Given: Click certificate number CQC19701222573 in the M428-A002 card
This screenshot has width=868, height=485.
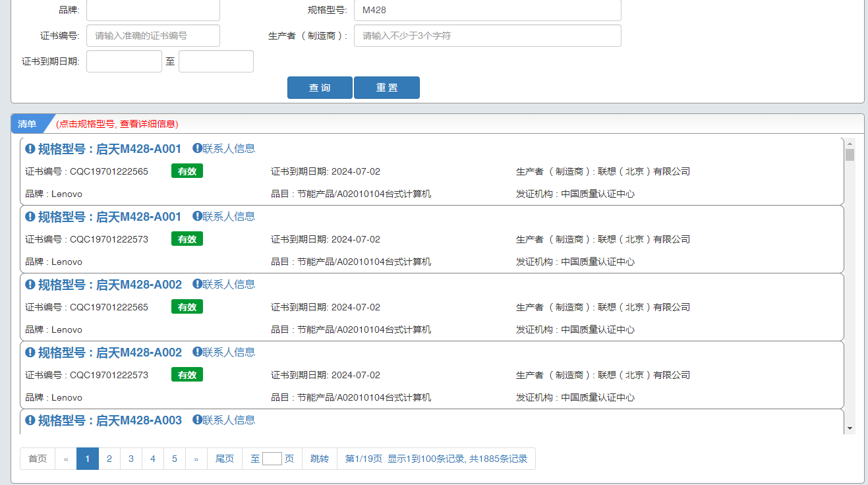Looking at the screenshot, I should tap(109, 375).
